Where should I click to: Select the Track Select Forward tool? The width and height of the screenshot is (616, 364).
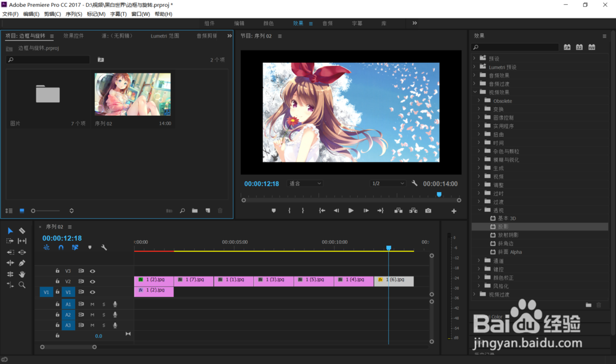(10, 241)
